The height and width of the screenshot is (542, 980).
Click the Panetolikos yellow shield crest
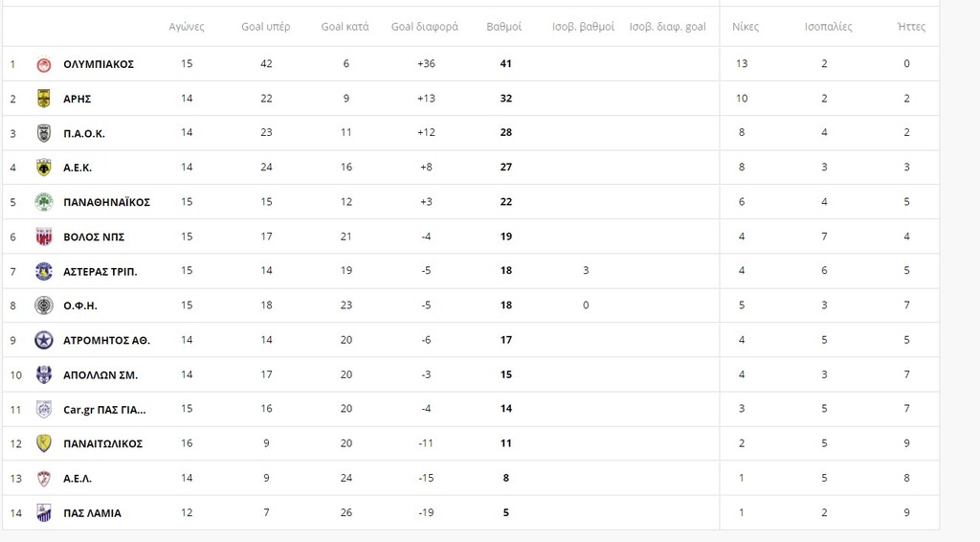[x=44, y=444]
